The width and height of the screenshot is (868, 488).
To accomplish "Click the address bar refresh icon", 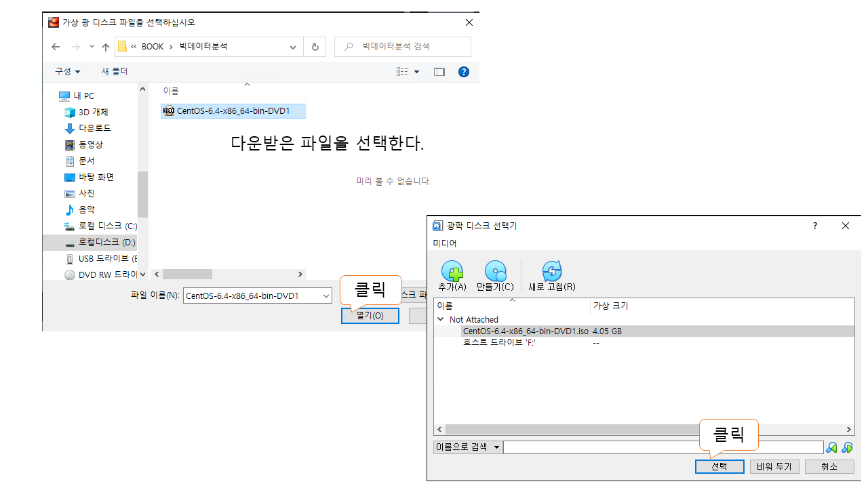I will coord(315,47).
